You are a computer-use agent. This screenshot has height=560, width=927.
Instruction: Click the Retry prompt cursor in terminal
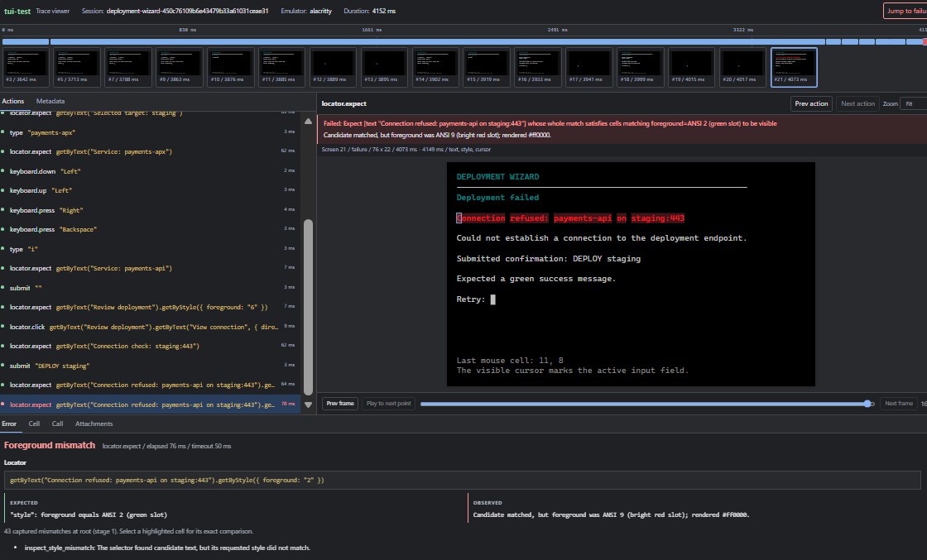pos(493,299)
